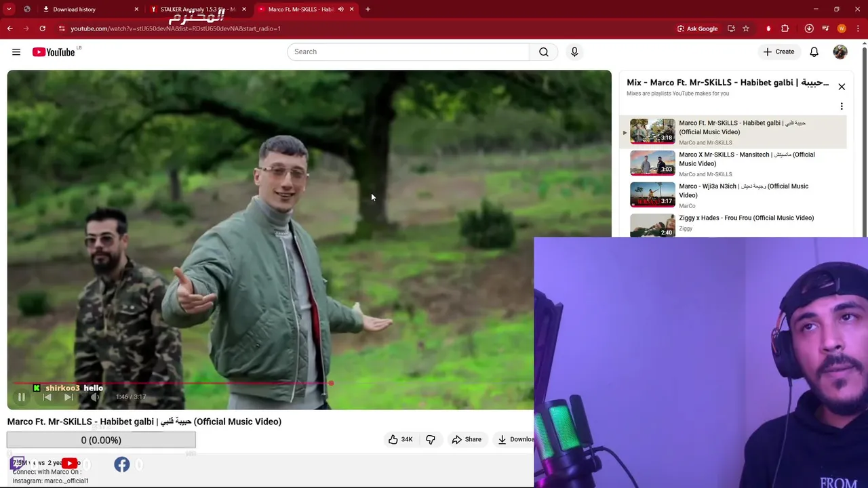Open the Mansitech thumbnail showing 3:03
The width and height of the screenshot is (868, 488).
tap(652, 163)
